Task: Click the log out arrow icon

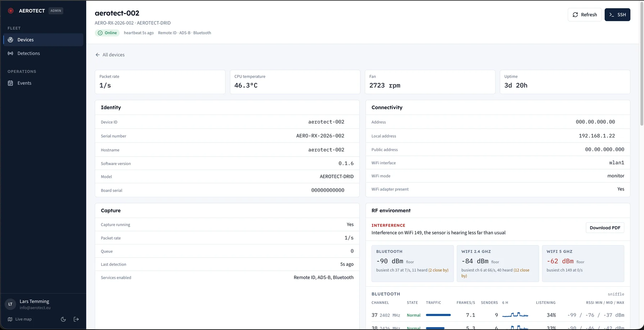Action: pos(76,319)
